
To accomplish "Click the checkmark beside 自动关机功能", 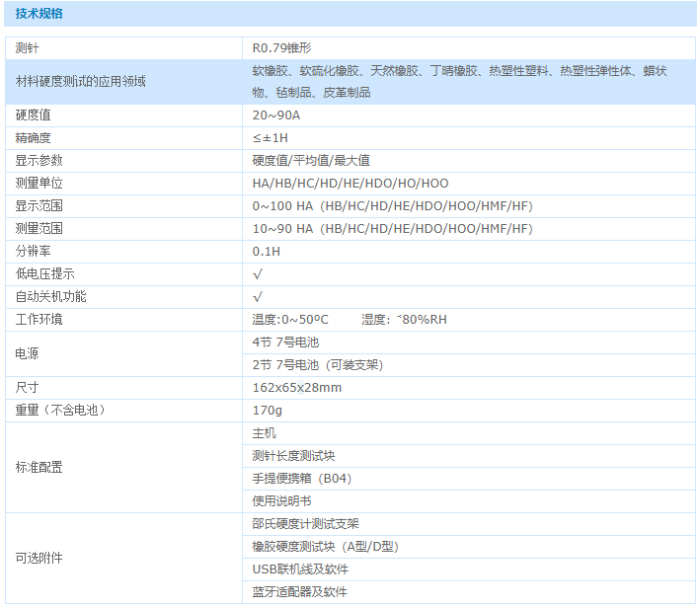I will [x=258, y=297].
